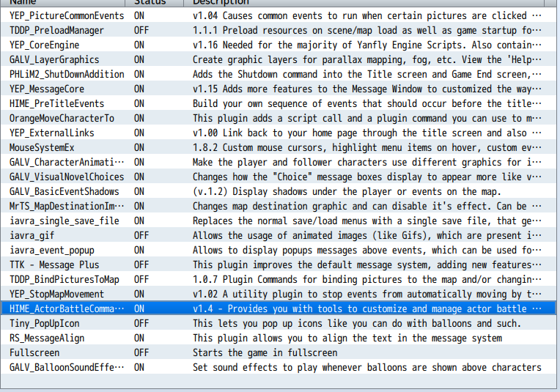Select the YEP_ExternalLinks plugin row
The width and height of the screenshot is (560, 392).
pyautogui.click(x=279, y=133)
